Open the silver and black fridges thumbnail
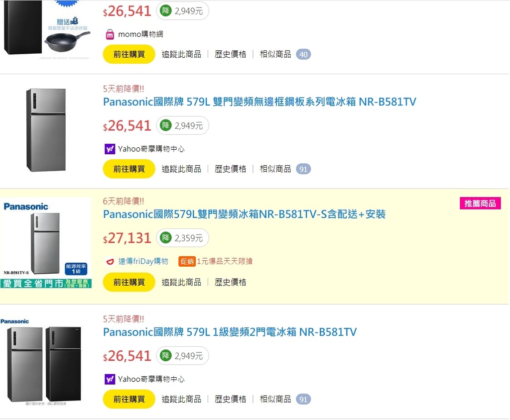 [44, 363]
